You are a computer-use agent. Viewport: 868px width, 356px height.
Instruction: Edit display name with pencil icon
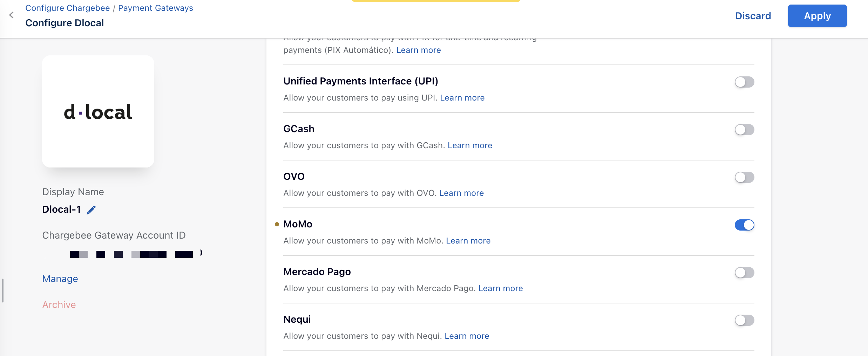pyautogui.click(x=91, y=210)
